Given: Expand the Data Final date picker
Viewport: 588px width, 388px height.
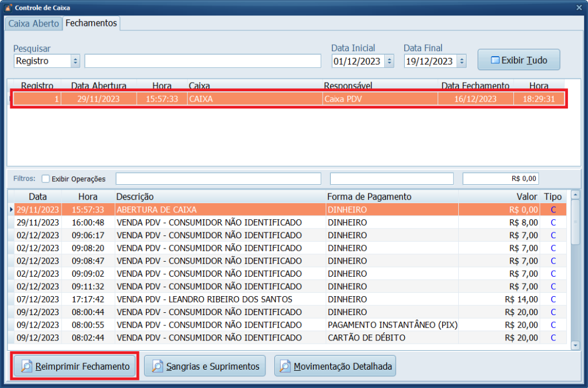Looking at the screenshot, I should pos(461,61).
